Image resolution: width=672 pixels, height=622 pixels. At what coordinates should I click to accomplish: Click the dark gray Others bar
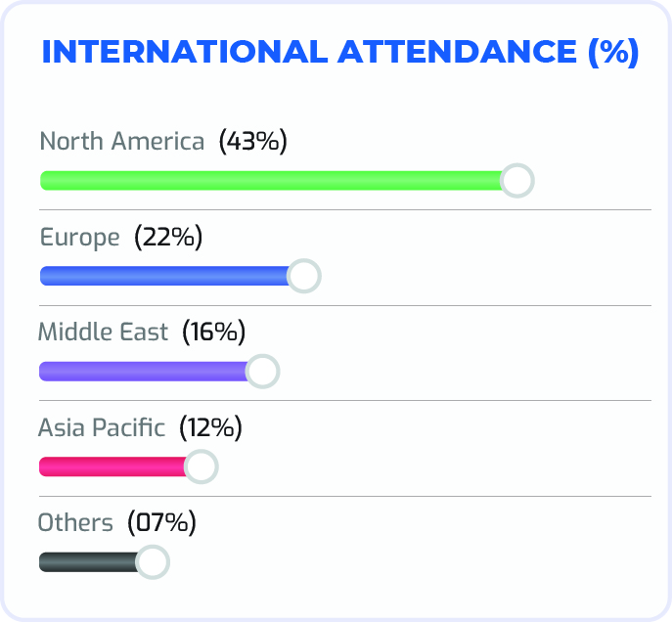(88, 562)
